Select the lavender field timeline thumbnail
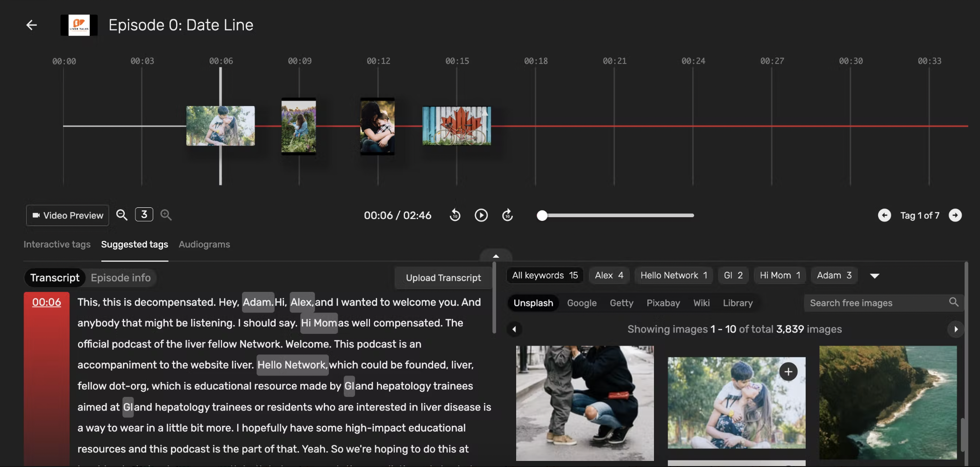This screenshot has width=980, height=467. coord(298,126)
